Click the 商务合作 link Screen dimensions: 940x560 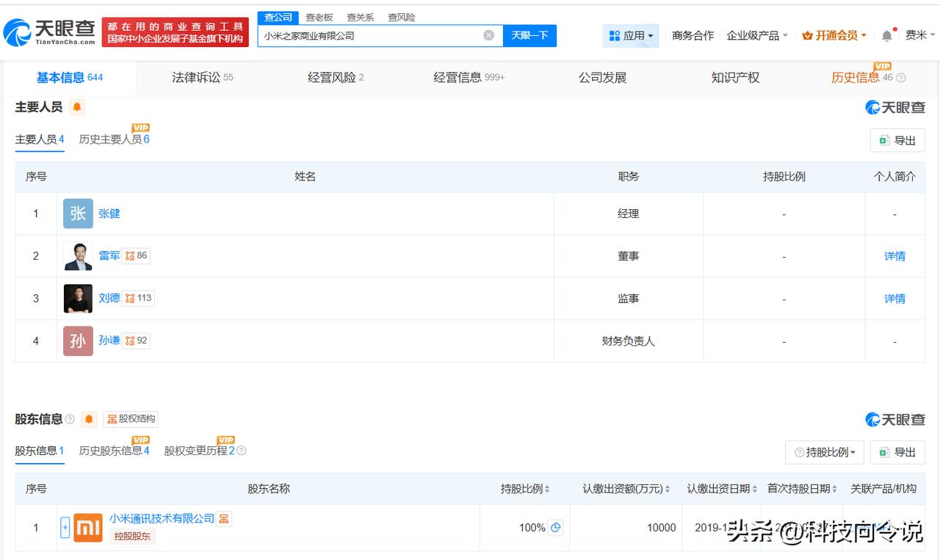pos(693,35)
